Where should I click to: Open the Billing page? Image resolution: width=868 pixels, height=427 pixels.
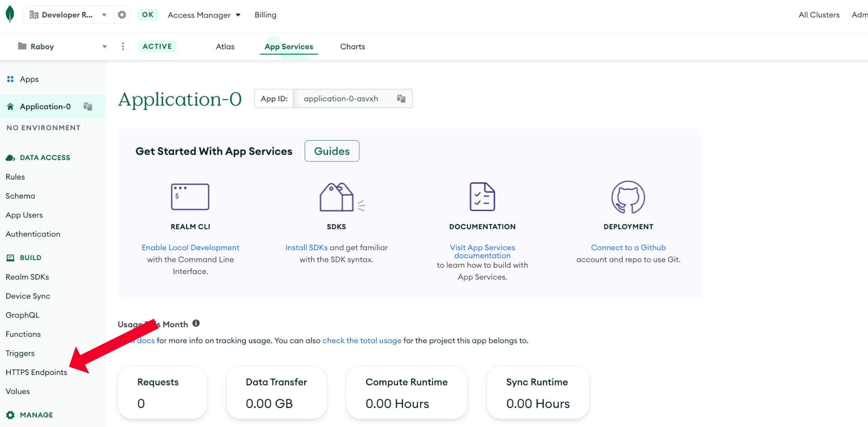click(265, 14)
